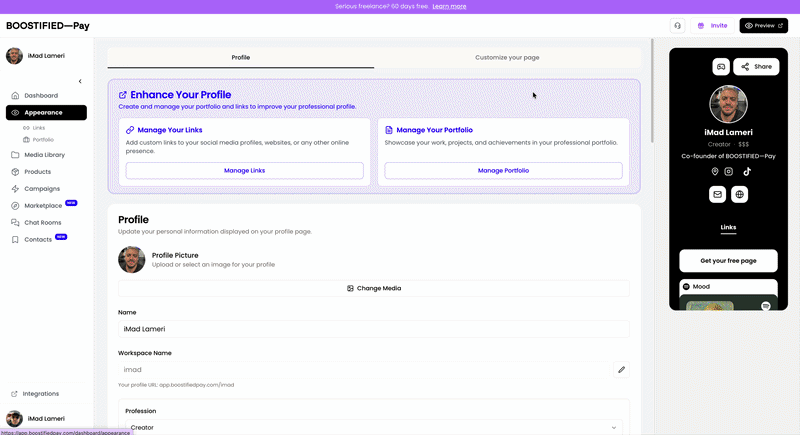Click the globe website button in preview
This screenshot has height=435, width=800.
pyautogui.click(x=739, y=194)
